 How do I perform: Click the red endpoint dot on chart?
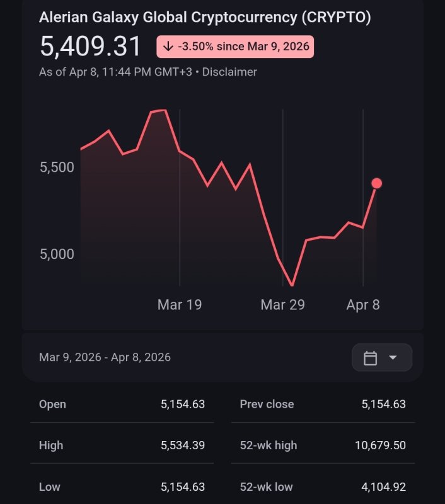tap(377, 183)
